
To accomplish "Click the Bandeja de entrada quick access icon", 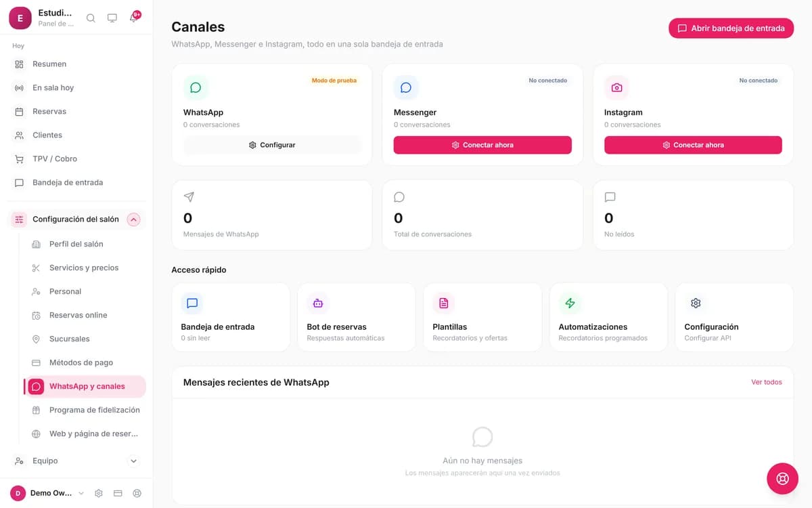I will point(192,303).
